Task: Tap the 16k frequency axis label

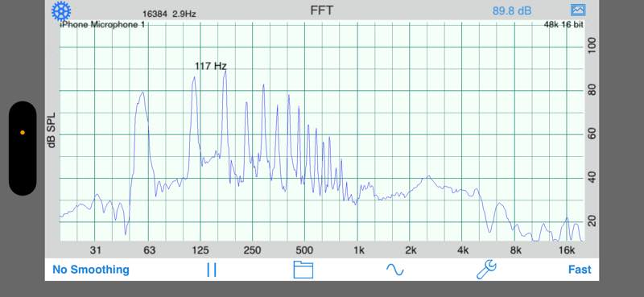Action: click(567, 250)
